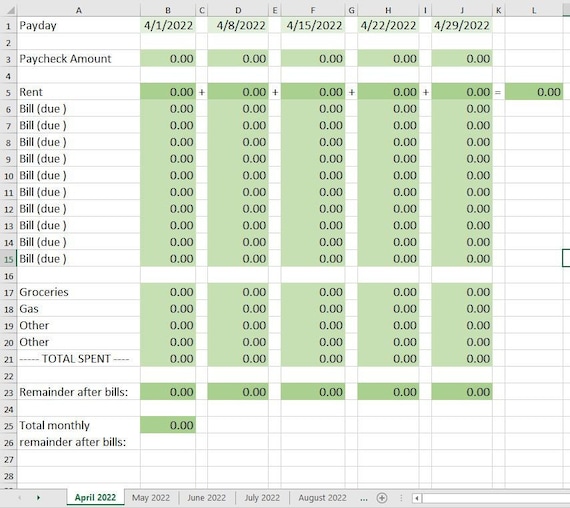The height and width of the screenshot is (508, 570).
Task: Click the Rent total cell in column L
Action: (534, 92)
